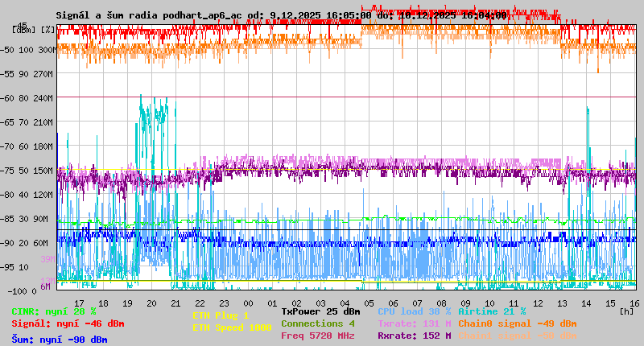Click the 'Chain0 signal -49 dBm' legend label
The height and width of the screenshot is (346, 644).
click(518, 323)
